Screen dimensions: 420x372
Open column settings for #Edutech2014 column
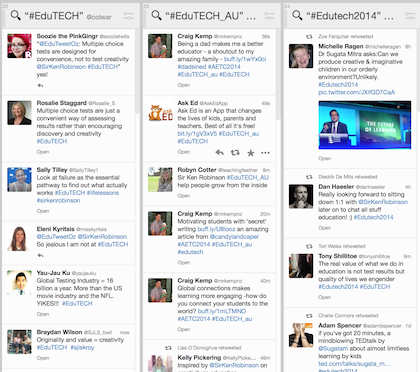[x=410, y=16]
